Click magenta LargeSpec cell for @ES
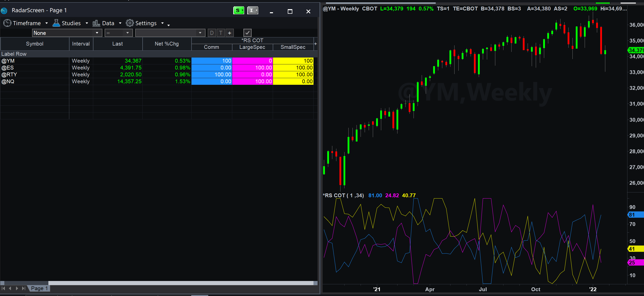 [x=252, y=68]
